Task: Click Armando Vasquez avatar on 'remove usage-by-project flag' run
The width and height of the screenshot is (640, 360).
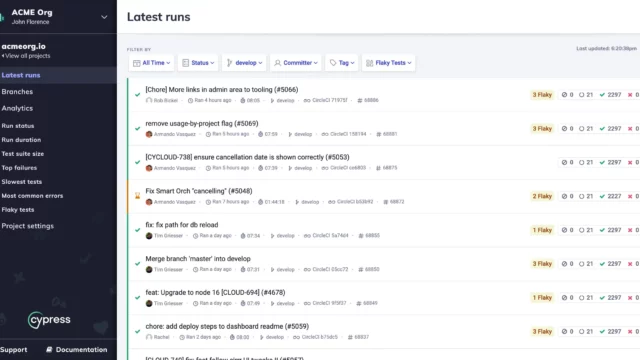Action: [x=149, y=134]
